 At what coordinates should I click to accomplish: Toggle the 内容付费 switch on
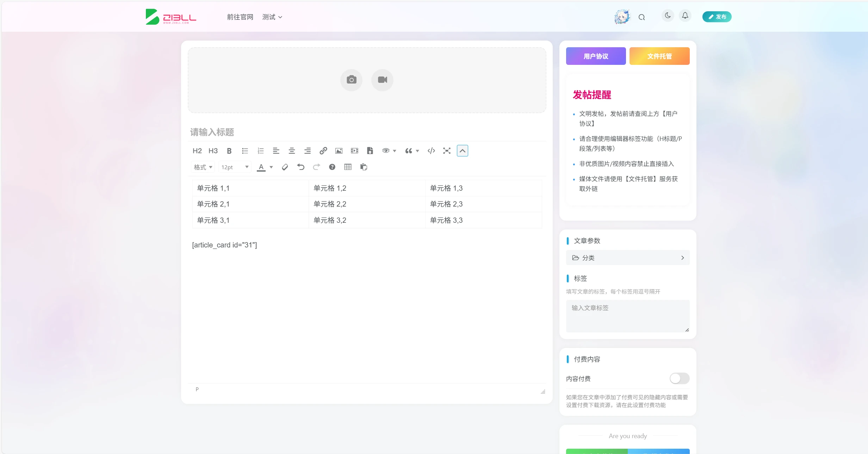[x=679, y=379]
